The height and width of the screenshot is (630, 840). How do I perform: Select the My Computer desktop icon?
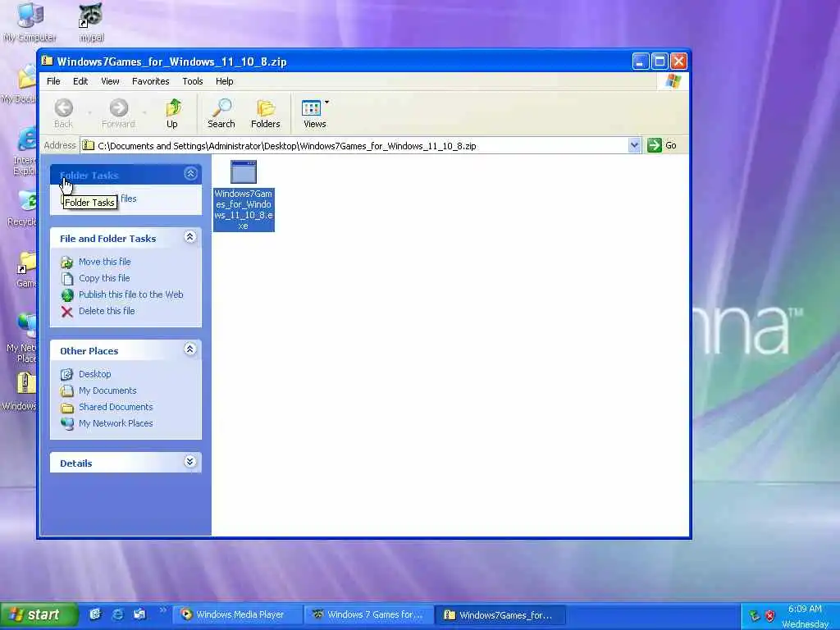(x=30, y=22)
